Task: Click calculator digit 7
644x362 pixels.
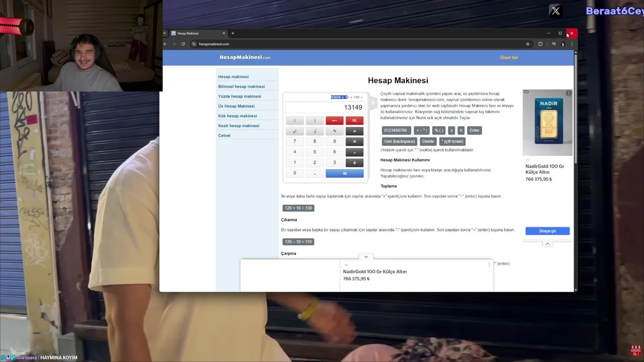Action: coord(295,141)
